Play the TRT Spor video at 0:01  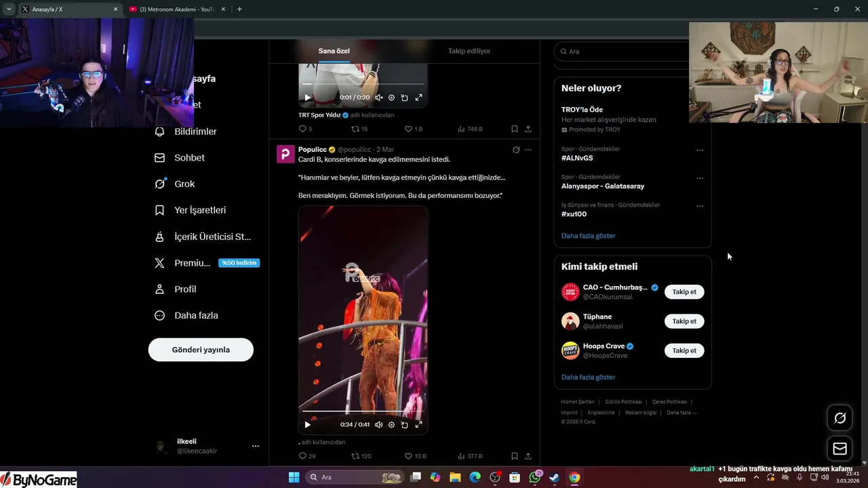point(307,98)
